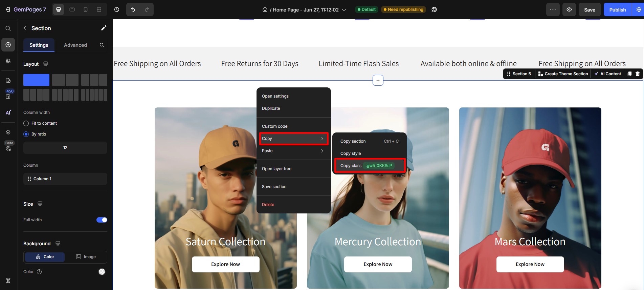
Task: Click the undo arrow icon
Action: coord(133,9)
